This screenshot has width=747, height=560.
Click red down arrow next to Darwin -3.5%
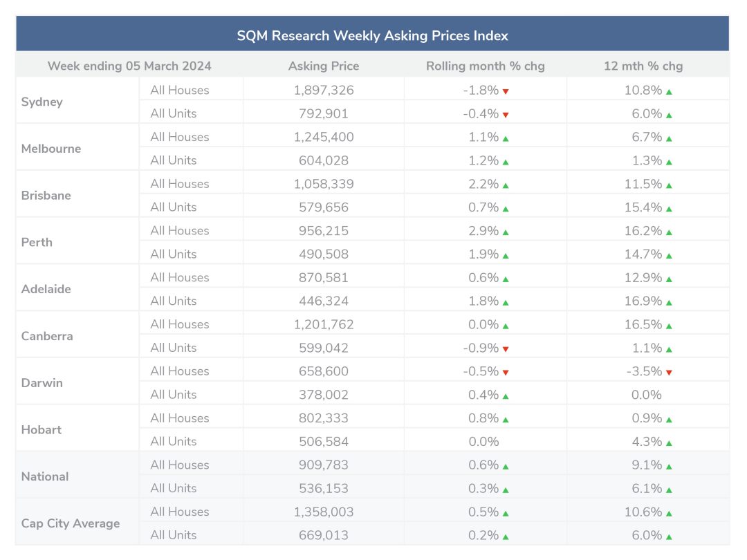[669, 373]
